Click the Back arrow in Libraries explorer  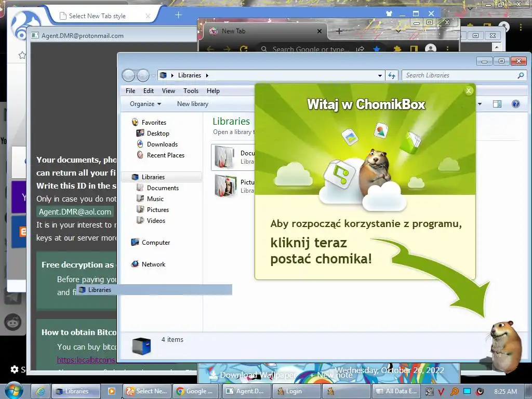click(x=129, y=75)
